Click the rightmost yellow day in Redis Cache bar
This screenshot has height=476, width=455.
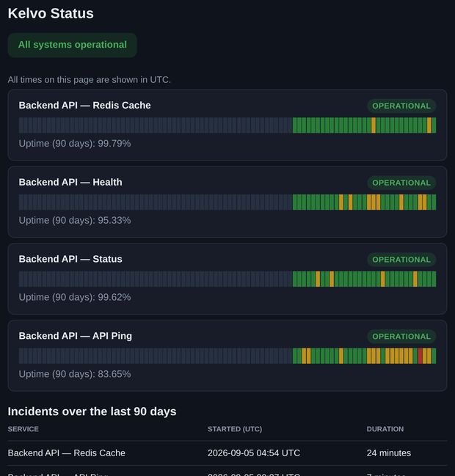[429, 125]
